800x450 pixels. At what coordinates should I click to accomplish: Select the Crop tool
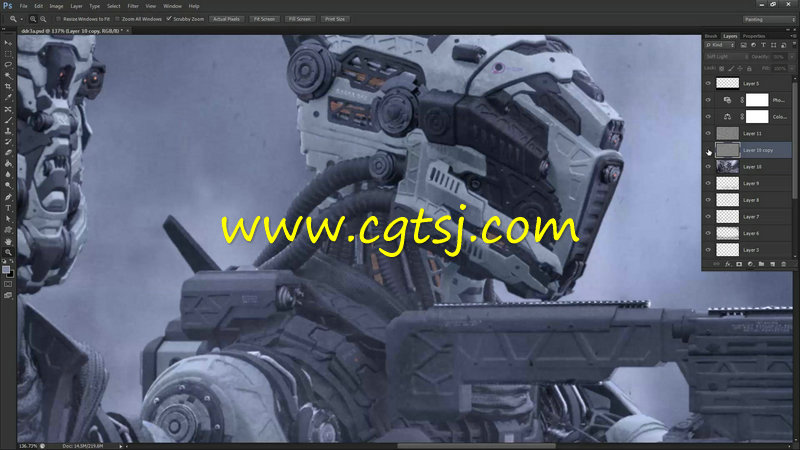tap(8, 87)
